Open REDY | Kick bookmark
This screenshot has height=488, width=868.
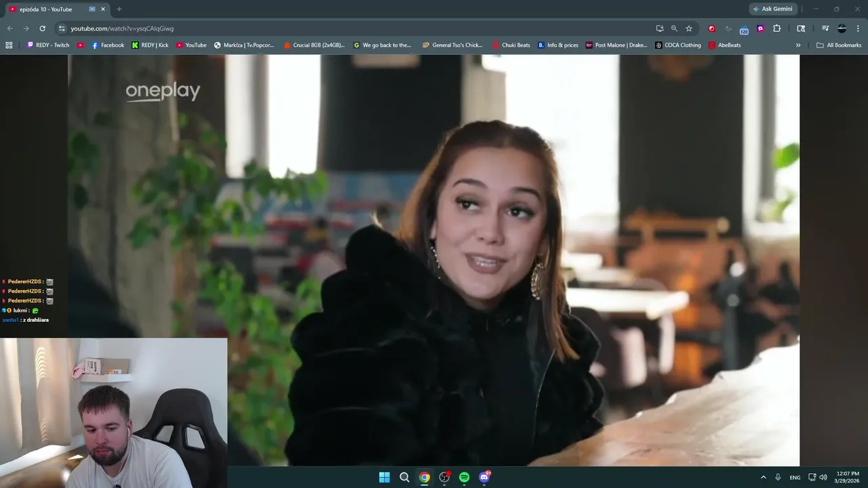(150, 45)
